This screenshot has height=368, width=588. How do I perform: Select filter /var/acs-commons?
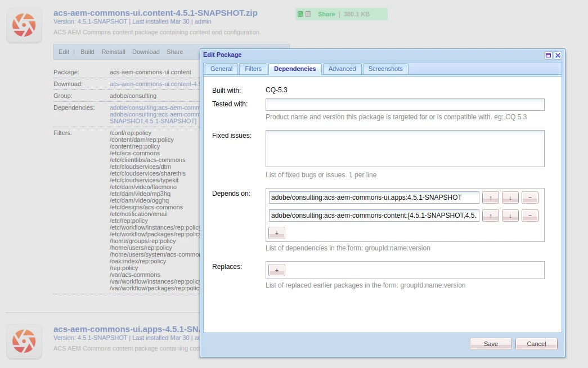tap(134, 275)
